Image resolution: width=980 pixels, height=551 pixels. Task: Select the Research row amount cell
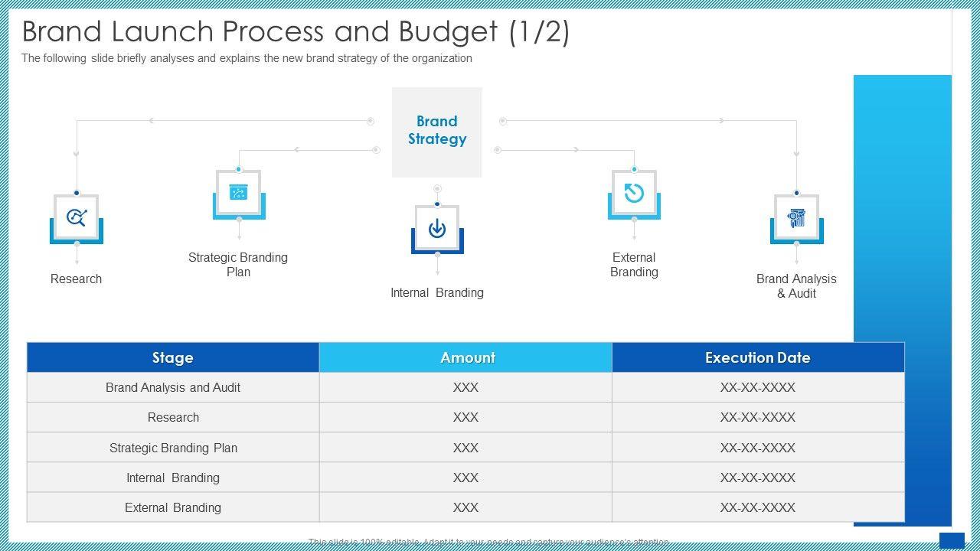coord(465,417)
